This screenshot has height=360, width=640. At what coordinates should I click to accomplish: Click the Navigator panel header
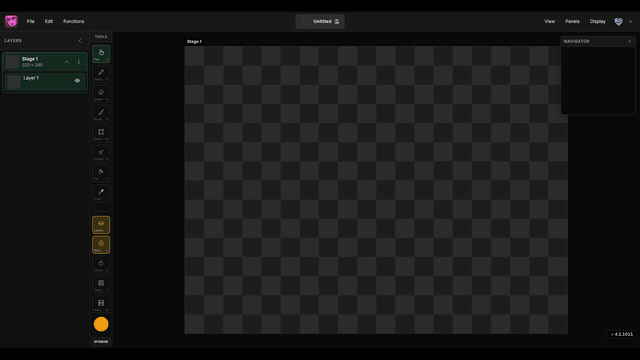tap(598, 41)
